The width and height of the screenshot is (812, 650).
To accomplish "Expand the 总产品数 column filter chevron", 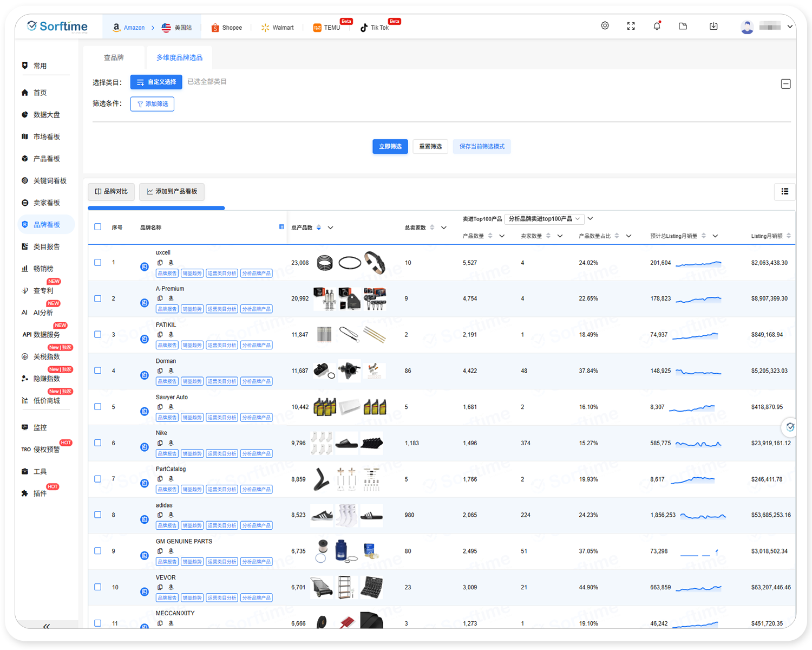I will pyautogui.click(x=330, y=227).
